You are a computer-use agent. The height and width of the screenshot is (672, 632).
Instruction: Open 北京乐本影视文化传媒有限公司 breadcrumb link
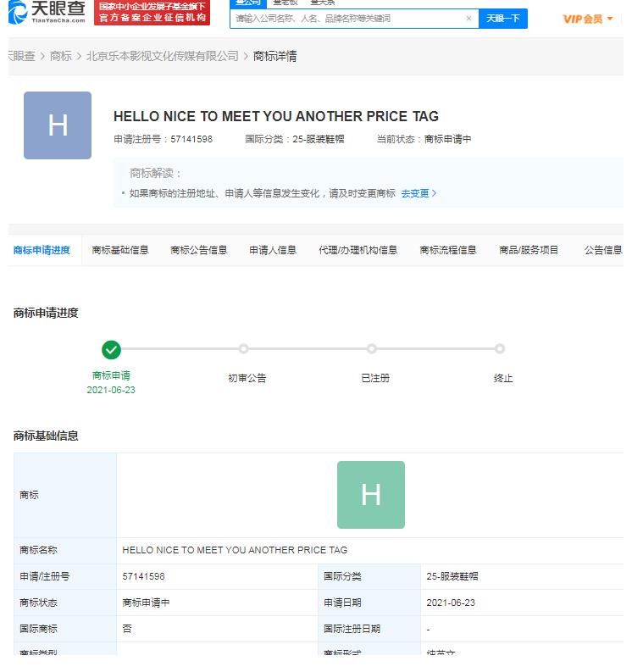tap(162, 56)
